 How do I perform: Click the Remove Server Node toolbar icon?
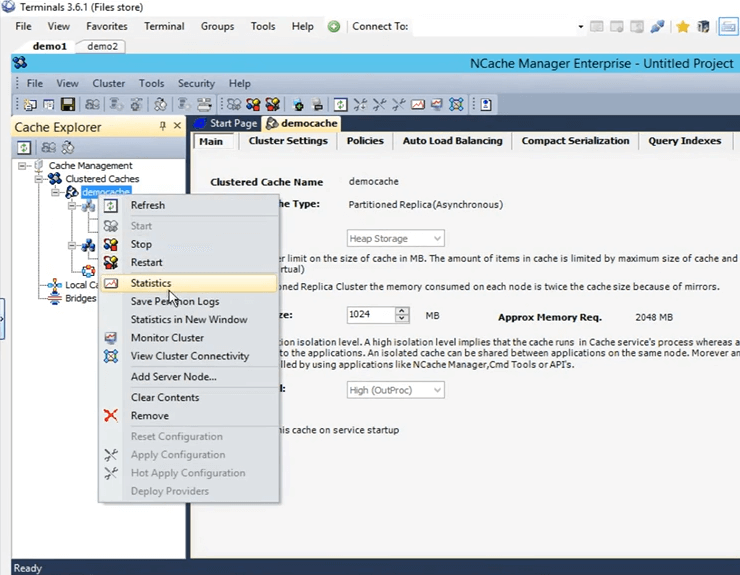(317, 104)
